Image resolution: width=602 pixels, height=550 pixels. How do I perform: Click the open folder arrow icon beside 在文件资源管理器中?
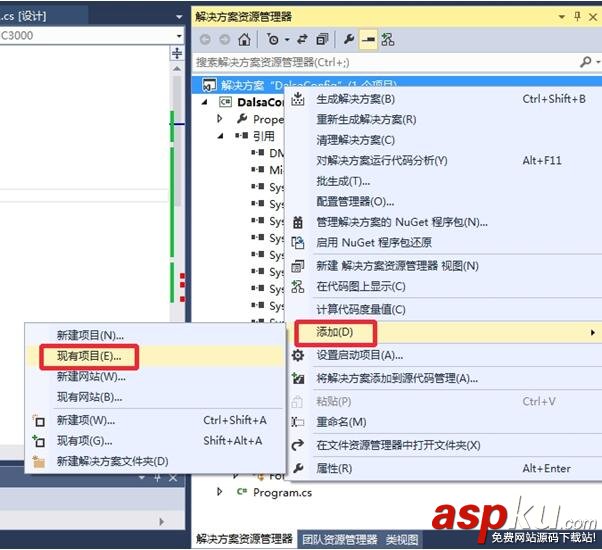298,445
